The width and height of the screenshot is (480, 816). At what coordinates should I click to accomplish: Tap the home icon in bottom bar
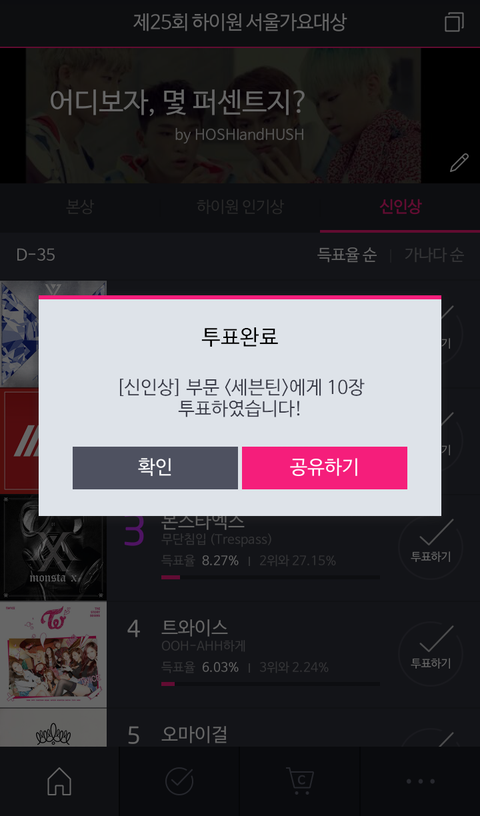tap(59, 781)
